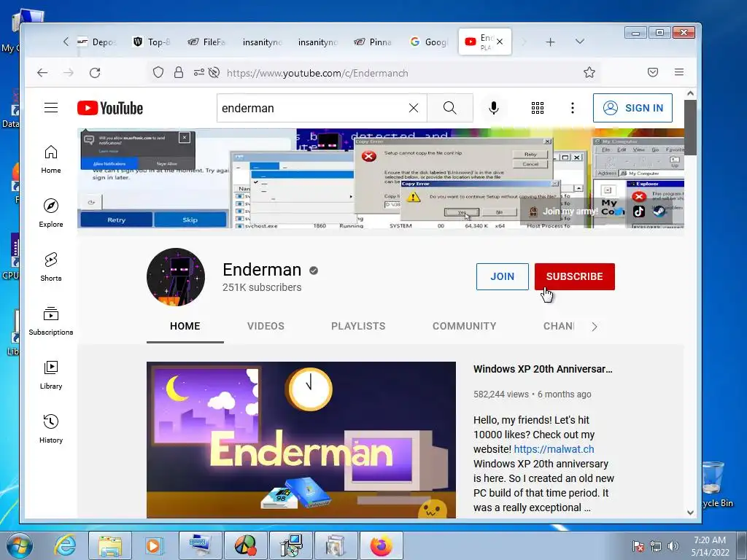Viewport: 747px width, 560px height.
Task: Switch to the VIDEOS tab
Action: 266,326
